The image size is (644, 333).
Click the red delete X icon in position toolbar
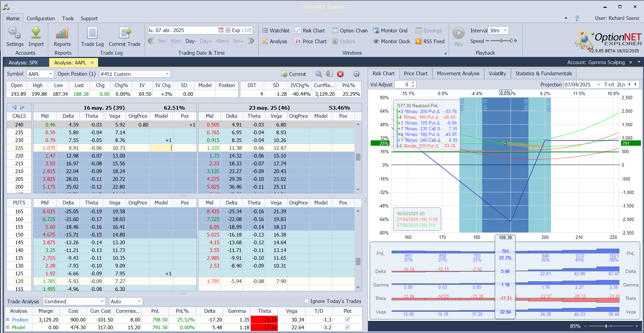340,74
